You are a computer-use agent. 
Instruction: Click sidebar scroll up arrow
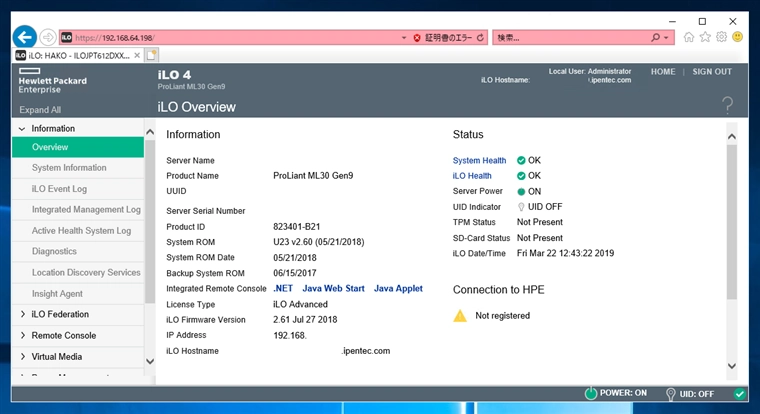[150, 132]
